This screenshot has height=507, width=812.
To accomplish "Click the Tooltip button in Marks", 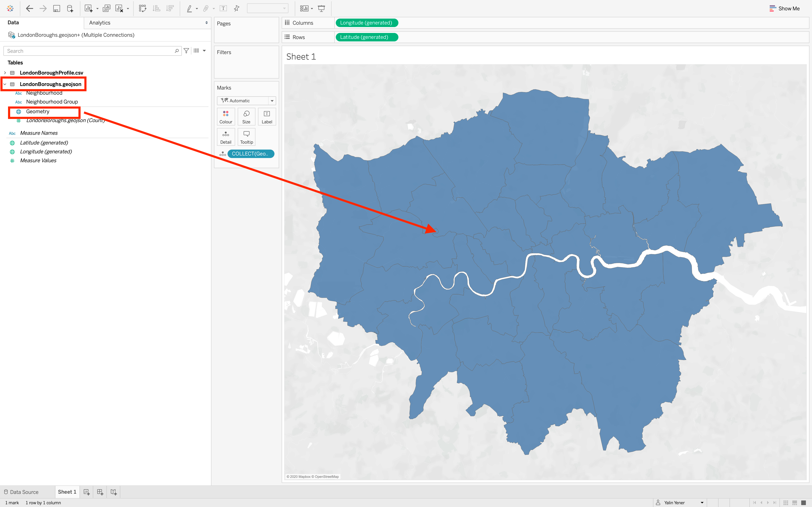I will point(246,137).
